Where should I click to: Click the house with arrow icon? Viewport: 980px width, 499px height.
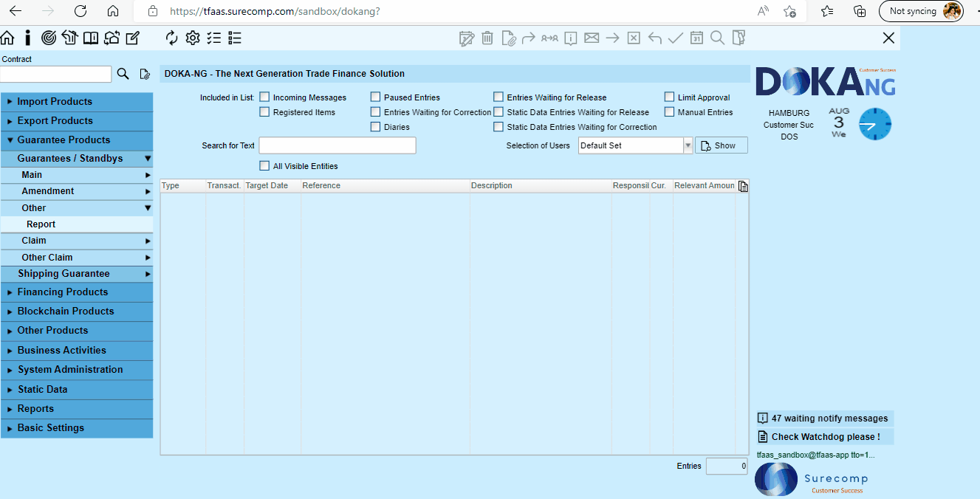(69, 38)
